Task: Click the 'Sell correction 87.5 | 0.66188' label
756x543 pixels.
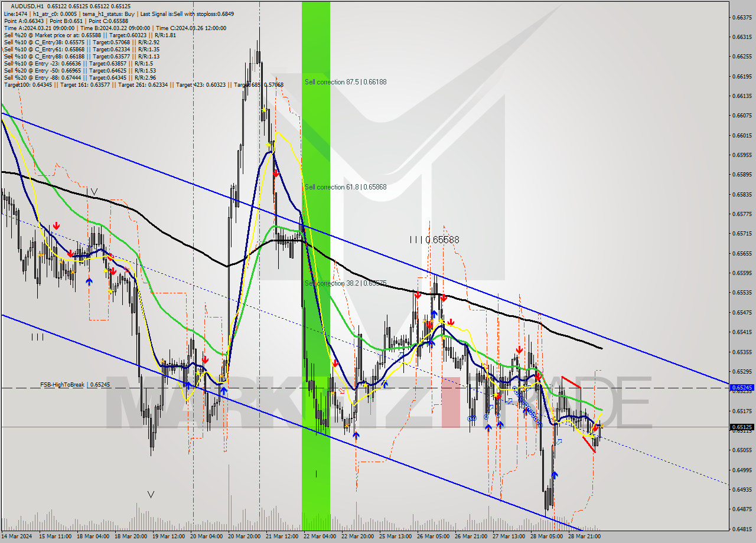Action: 346,82
